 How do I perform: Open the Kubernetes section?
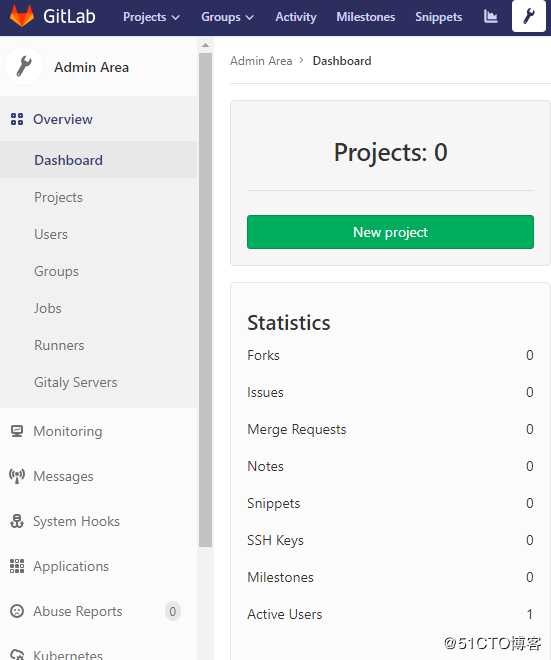point(68,655)
